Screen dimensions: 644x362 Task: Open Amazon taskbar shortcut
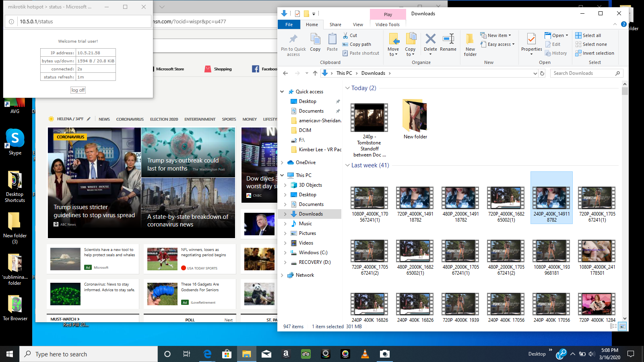coord(286,354)
